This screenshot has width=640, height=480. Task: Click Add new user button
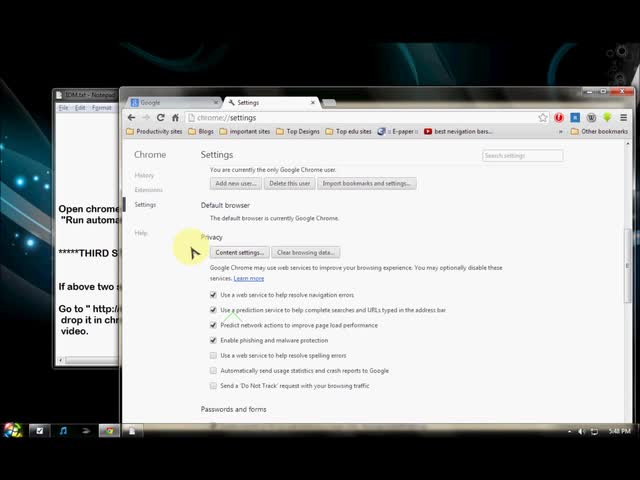236,183
